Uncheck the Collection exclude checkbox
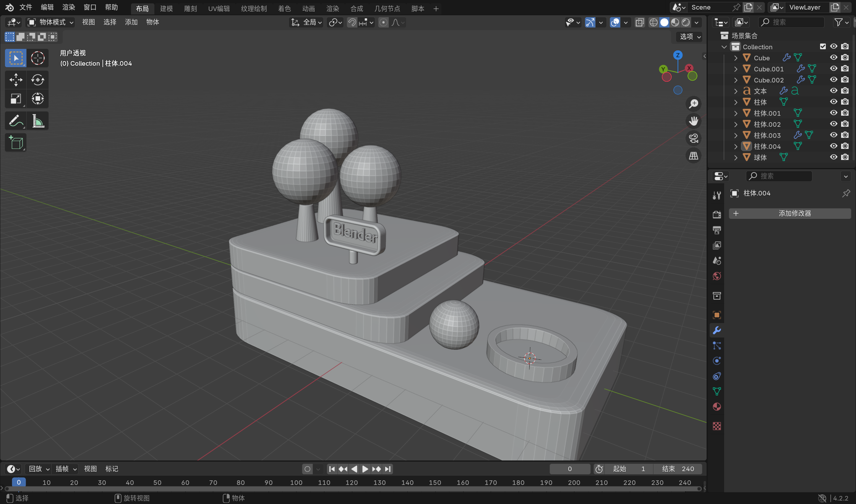Viewport: 856px width, 504px height. pos(823,47)
